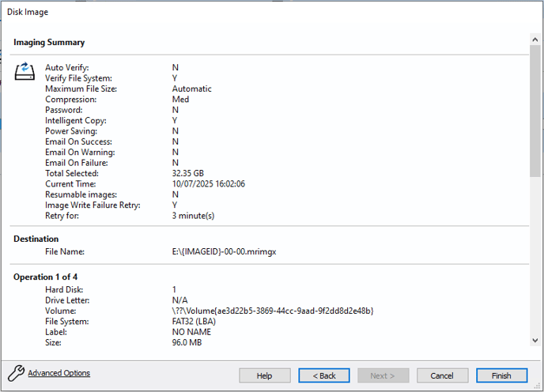
Task: Click Finish to start imaging
Action: [501, 375]
